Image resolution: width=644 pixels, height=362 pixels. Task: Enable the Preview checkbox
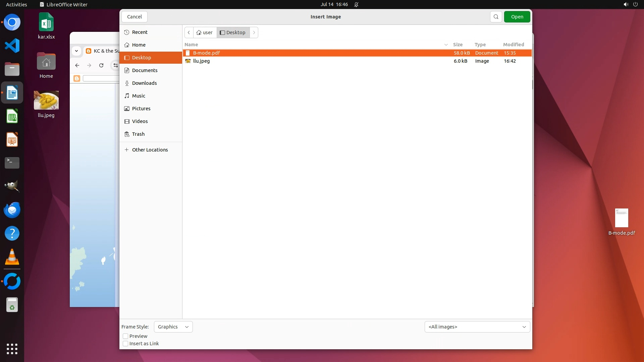[x=125, y=336]
